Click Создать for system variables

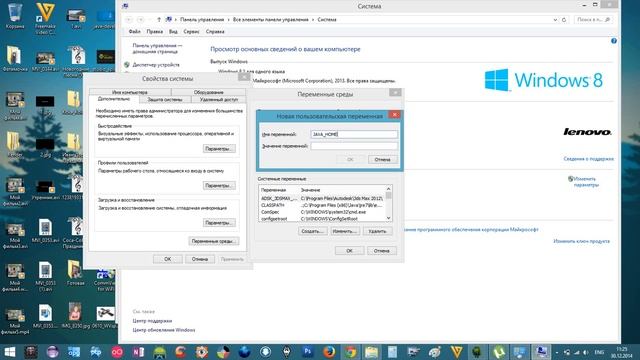[313, 231]
